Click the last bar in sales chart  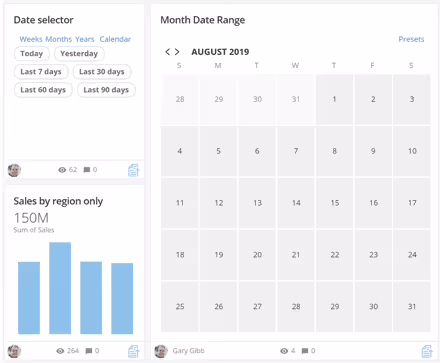pyautogui.click(x=122, y=298)
